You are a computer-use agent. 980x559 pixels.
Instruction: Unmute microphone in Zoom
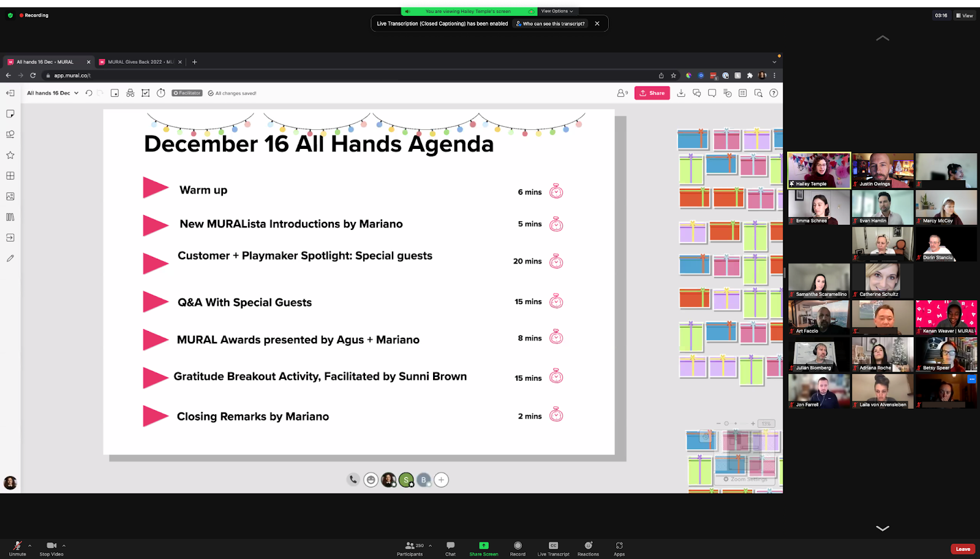(18, 548)
